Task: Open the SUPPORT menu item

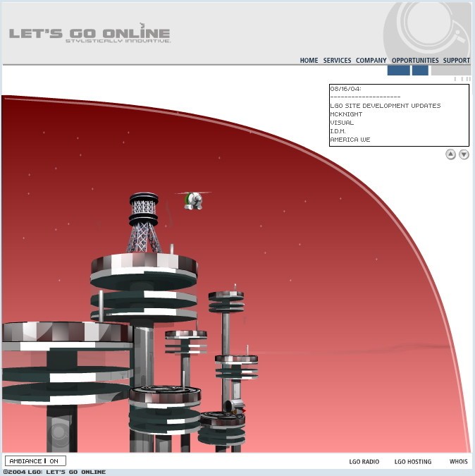Action: click(456, 60)
